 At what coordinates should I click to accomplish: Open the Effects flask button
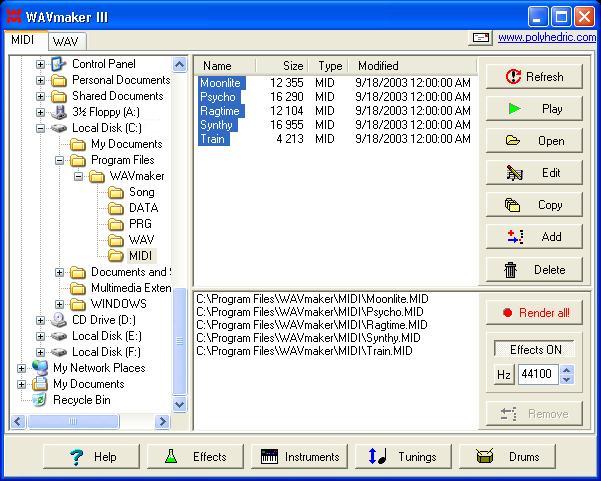click(195, 457)
